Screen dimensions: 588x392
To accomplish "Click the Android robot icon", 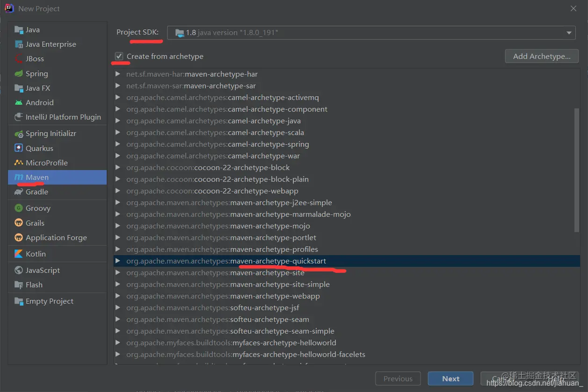I will tap(19, 102).
